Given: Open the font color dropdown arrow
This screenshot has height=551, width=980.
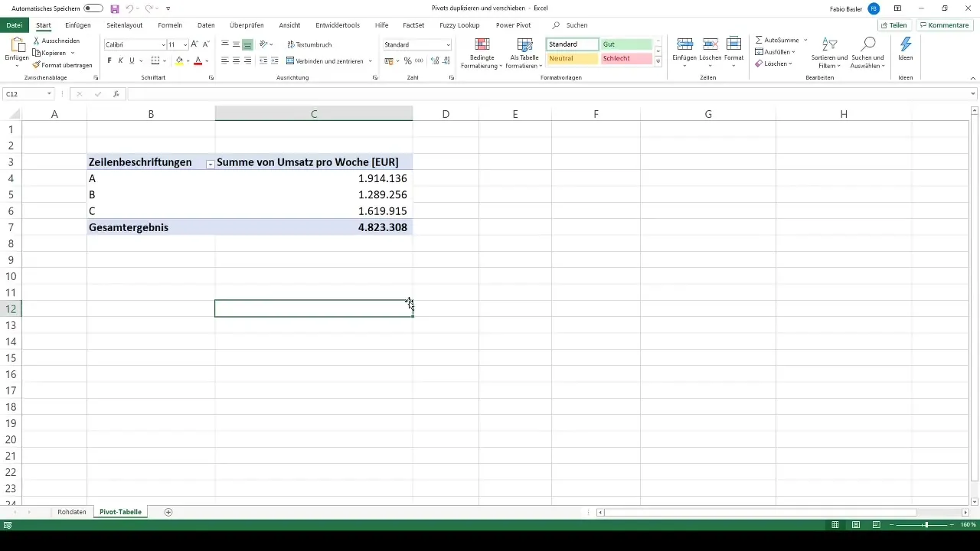Looking at the screenshot, I should click(207, 60).
